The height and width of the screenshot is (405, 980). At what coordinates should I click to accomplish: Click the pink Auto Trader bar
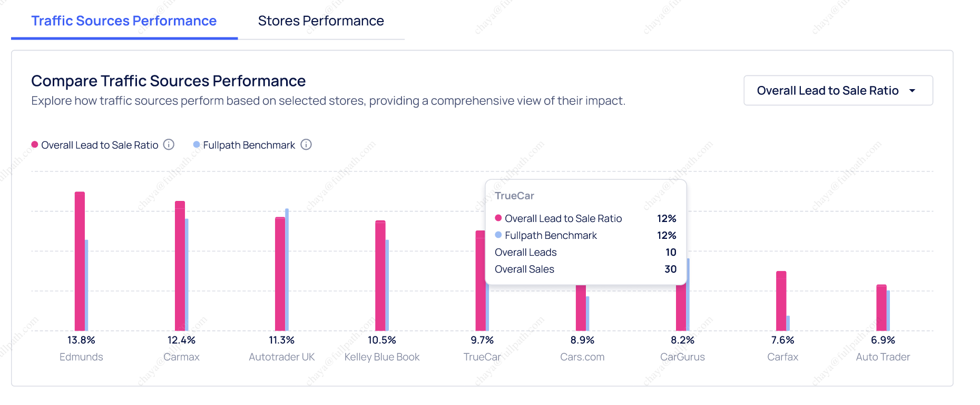click(x=881, y=307)
